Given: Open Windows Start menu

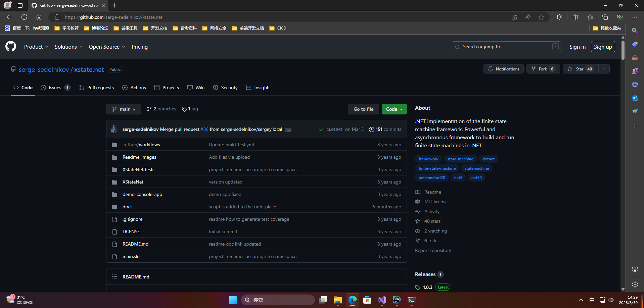Looking at the screenshot, I should tap(233, 300).
